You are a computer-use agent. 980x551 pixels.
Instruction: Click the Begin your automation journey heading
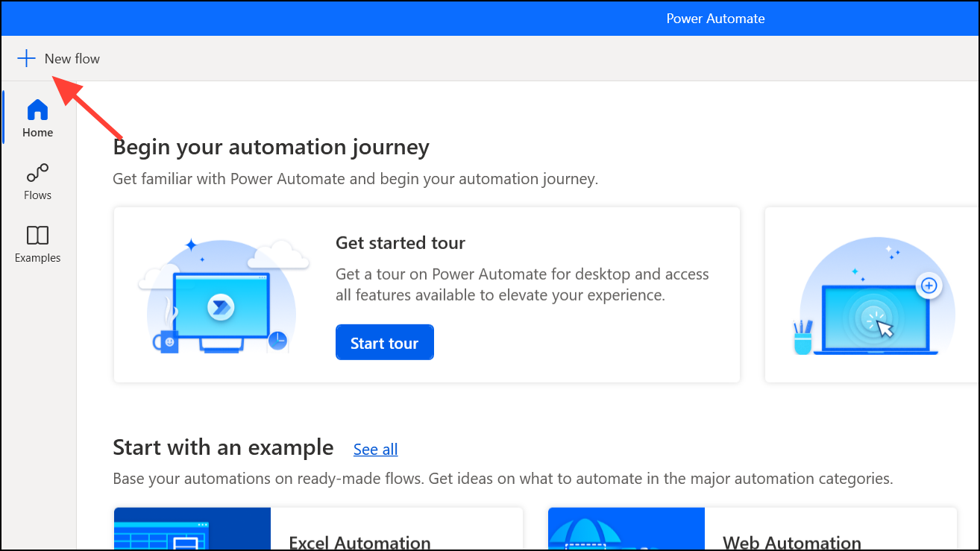point(271,147)
